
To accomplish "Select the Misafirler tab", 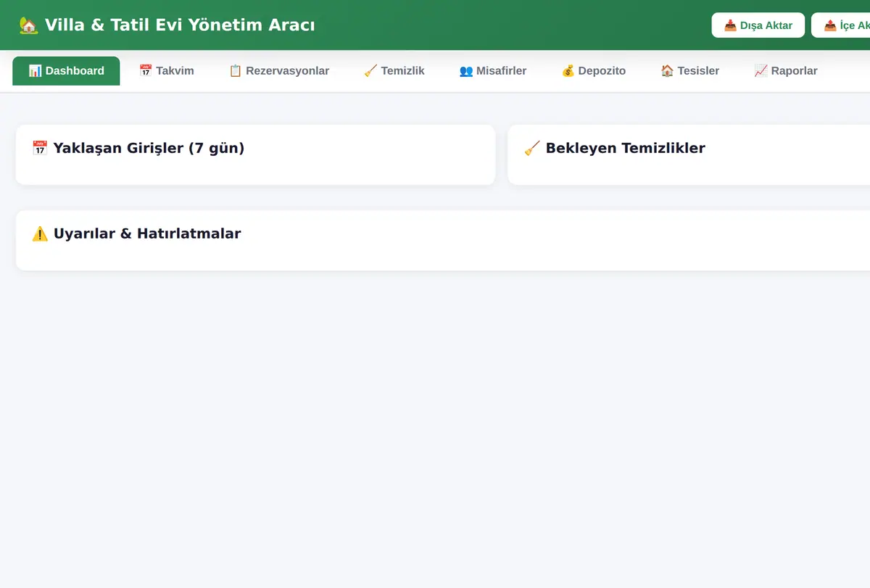I will (493, 71).
